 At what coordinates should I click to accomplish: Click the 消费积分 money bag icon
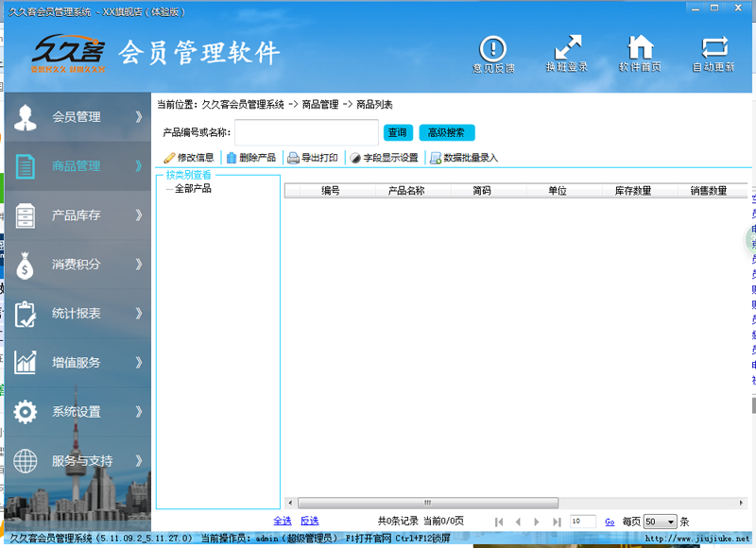coord(26,265)
